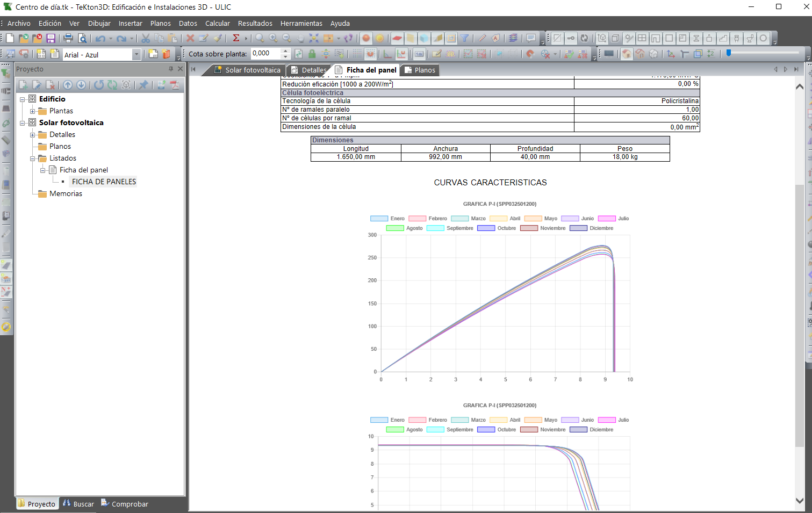Click the blue funnel Filter icon
812x513 pixels.
click(x=465, y=38)
